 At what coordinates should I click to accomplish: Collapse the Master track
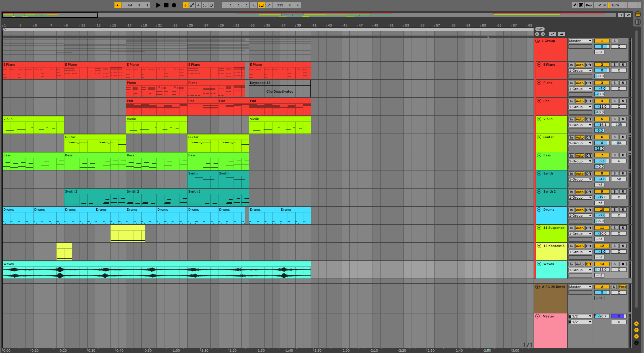538,316
